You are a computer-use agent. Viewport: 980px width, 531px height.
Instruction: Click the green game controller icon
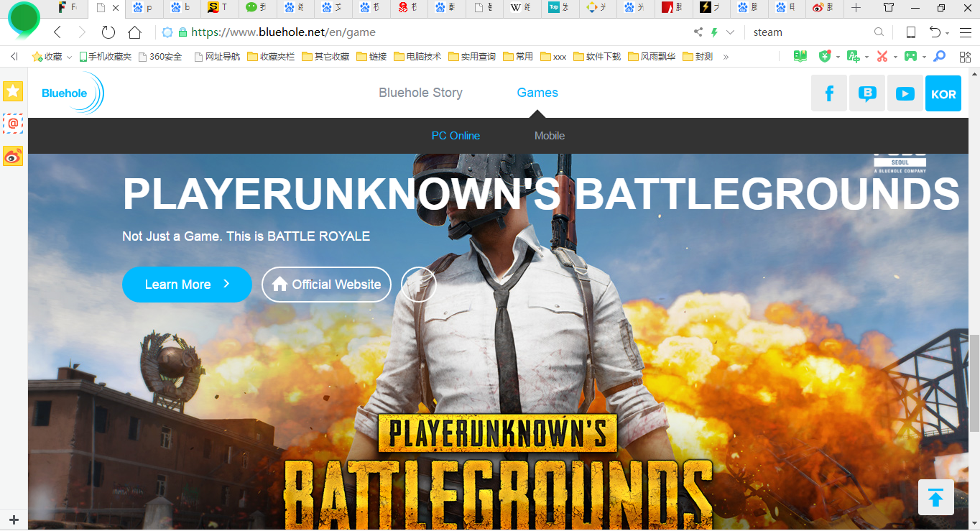910,56
